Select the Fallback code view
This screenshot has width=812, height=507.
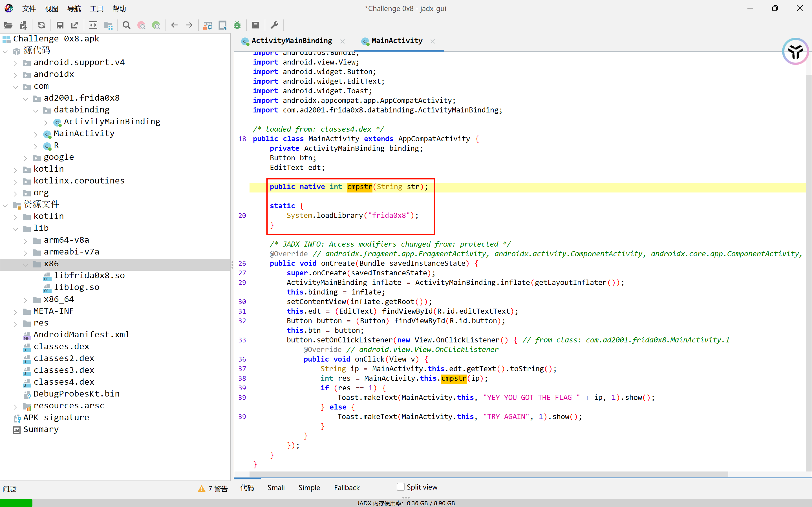[x=347, y=488]
